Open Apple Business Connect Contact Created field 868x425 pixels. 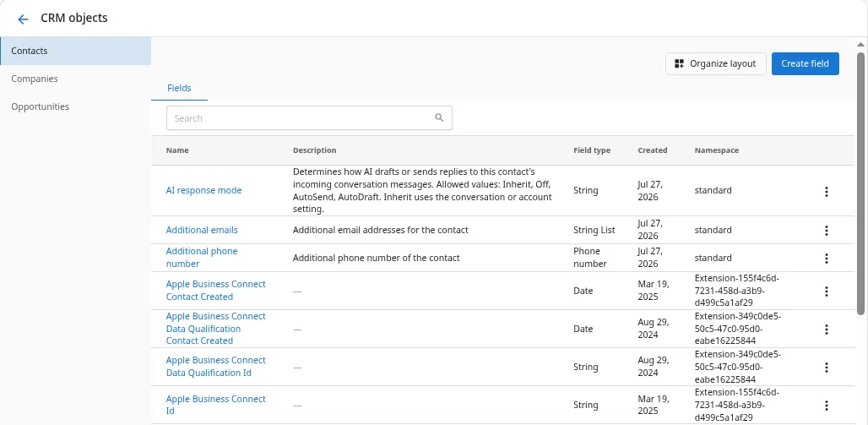tap(216, 291)
